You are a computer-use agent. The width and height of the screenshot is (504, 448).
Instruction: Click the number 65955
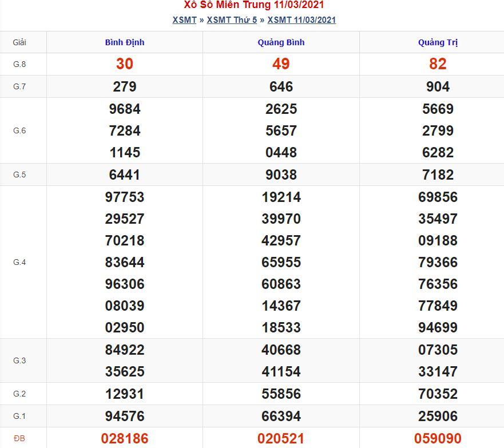pyautogui.click(x=281, y=262)
